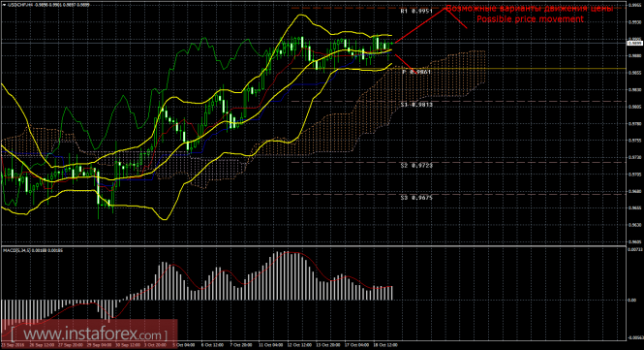644x350 pixels.
Task: Click the '11 Oct 04:00' time axis label
Action: coord(271,344)
